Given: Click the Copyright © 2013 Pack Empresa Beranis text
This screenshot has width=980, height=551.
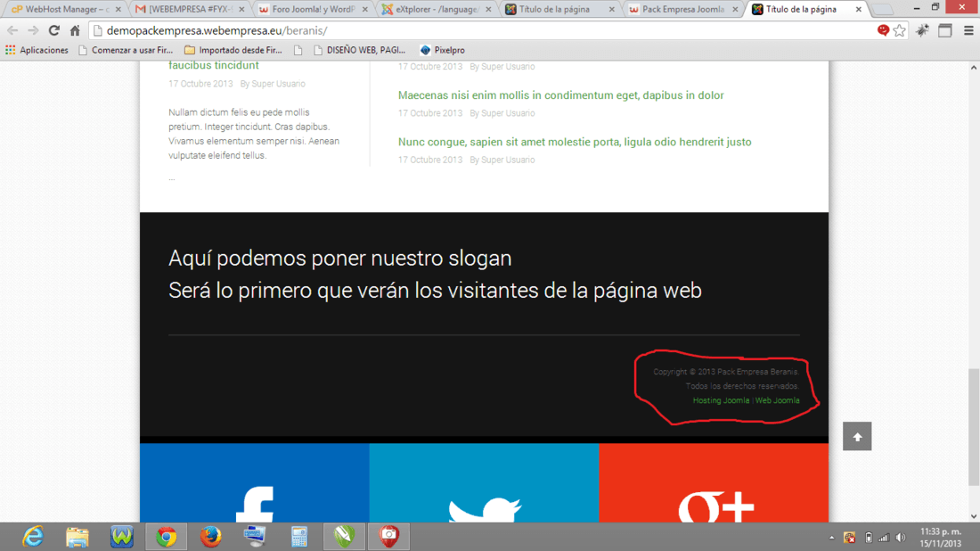Looking at the screenshot, I should click(x=725, y=372).
